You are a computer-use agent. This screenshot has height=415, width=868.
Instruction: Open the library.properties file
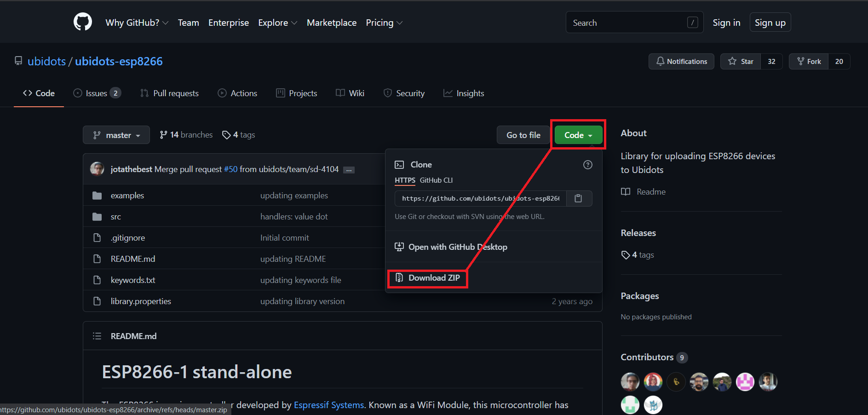point(141,301)
